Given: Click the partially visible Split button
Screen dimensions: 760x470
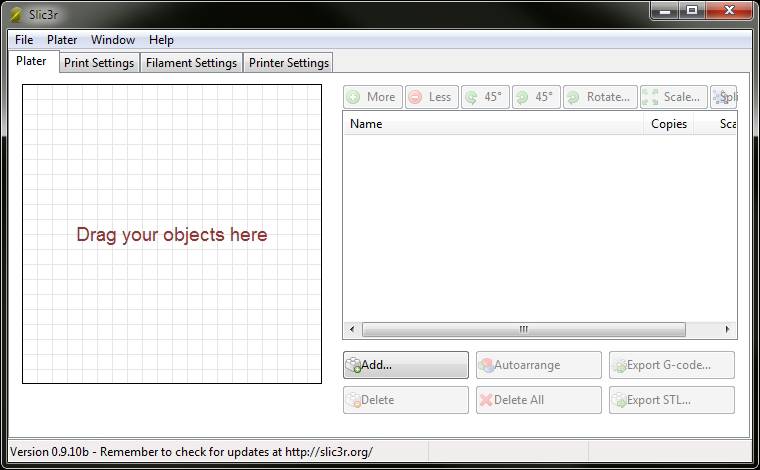Looking at the screenshot, I should click(724, 97).
